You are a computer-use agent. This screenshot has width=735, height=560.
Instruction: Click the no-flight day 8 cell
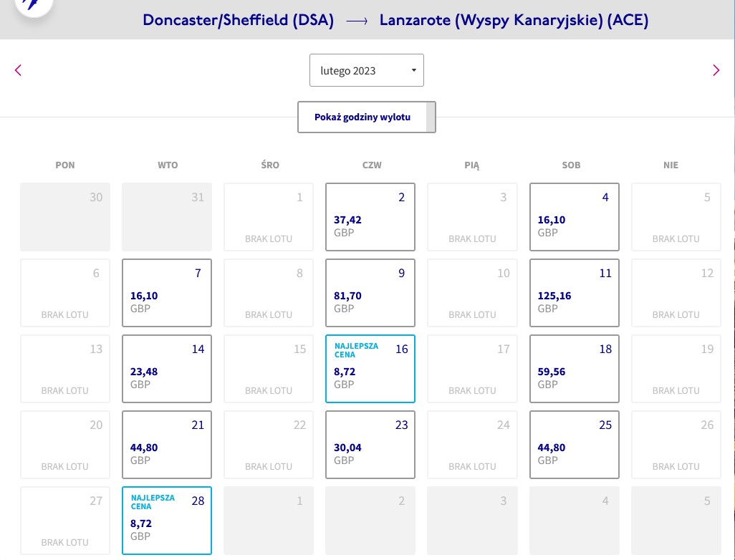click(269, 293)
